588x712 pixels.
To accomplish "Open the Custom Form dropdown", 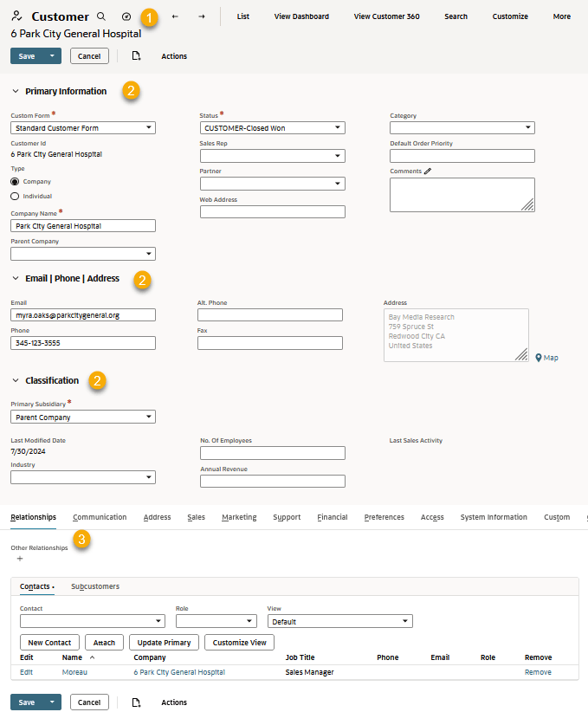I will pyautogui.click(x=83, y=127).
